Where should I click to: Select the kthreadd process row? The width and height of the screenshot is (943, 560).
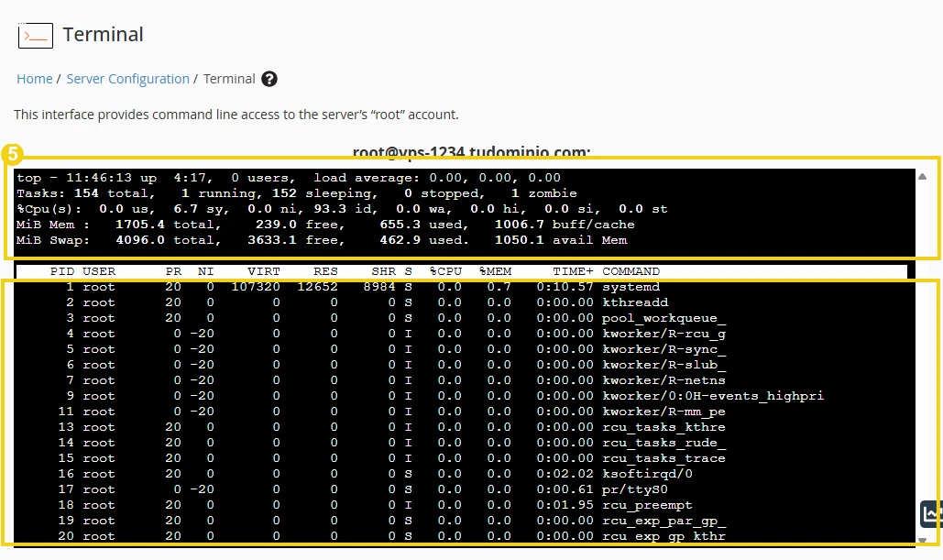point(367,302)
